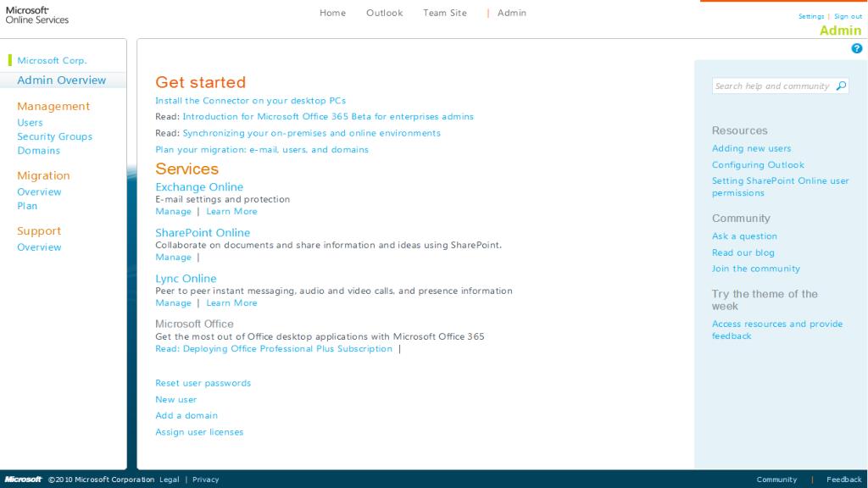Open Synchronizing on-premises and online environments link
Viewport: 868px width, 488px height.
[x=312, y=133]
